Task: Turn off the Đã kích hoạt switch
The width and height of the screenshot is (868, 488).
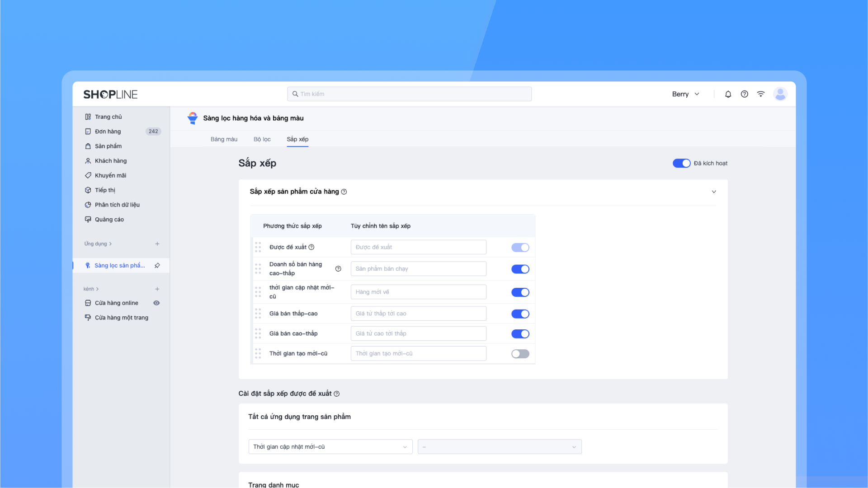Action: tap(681, 163)
